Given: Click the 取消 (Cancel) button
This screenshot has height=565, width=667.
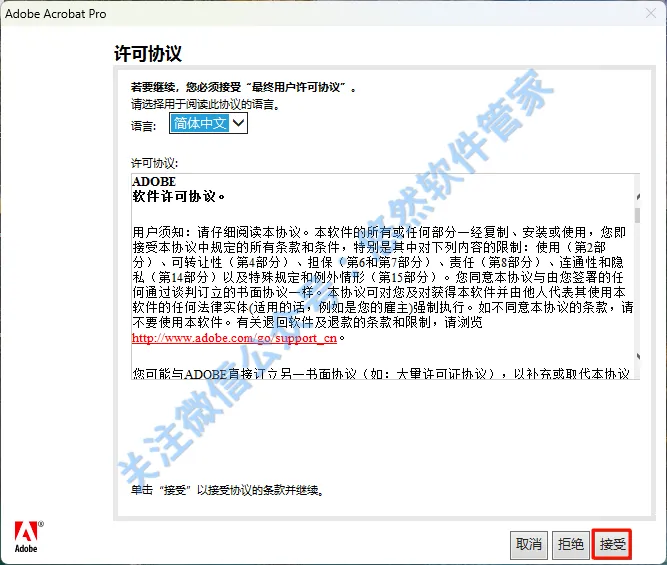Looking at the screenshot, I should pyautogui.click(x=529, y=544).
